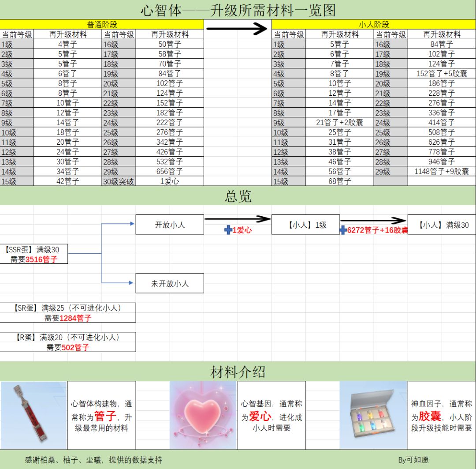
Task: Click the 材料介绍 section heading
Action: pyautogui.click(x=238, y=372)
